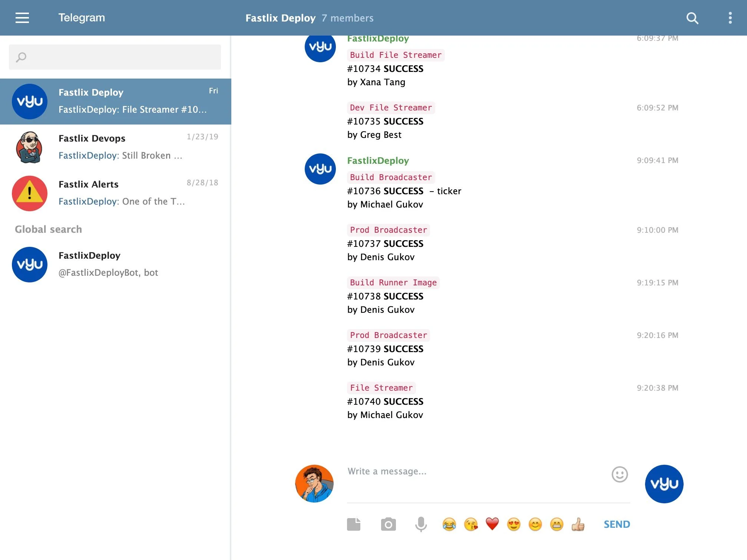Start voice recording with microphone icon
The width and height of the screenshot is (747, 560).
click(x=421, y=524)
